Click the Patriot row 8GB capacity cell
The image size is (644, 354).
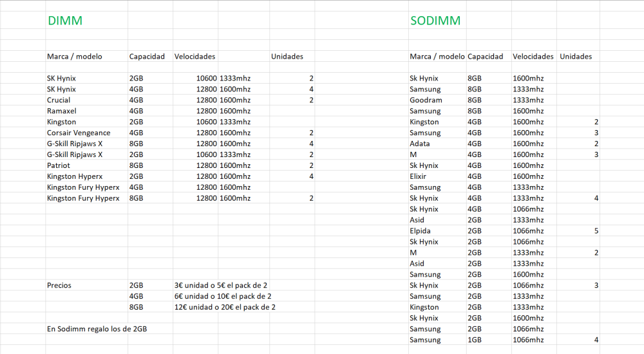point(136,165)
